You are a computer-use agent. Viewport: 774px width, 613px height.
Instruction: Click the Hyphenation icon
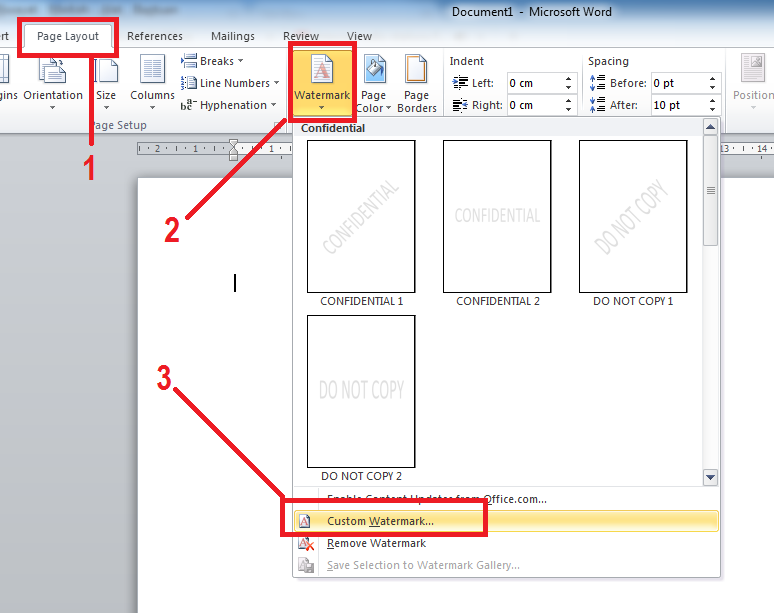point(189,105)
